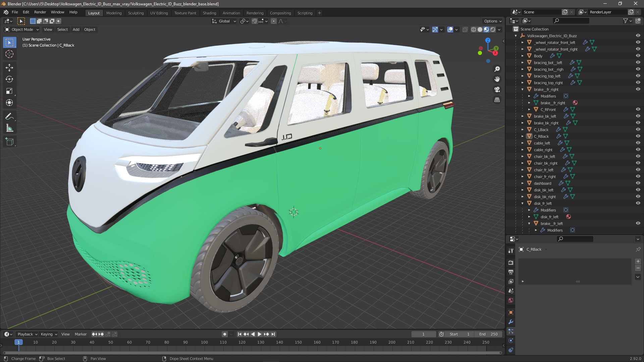Collapse brake_fr_right tree item

click(522, 89)
